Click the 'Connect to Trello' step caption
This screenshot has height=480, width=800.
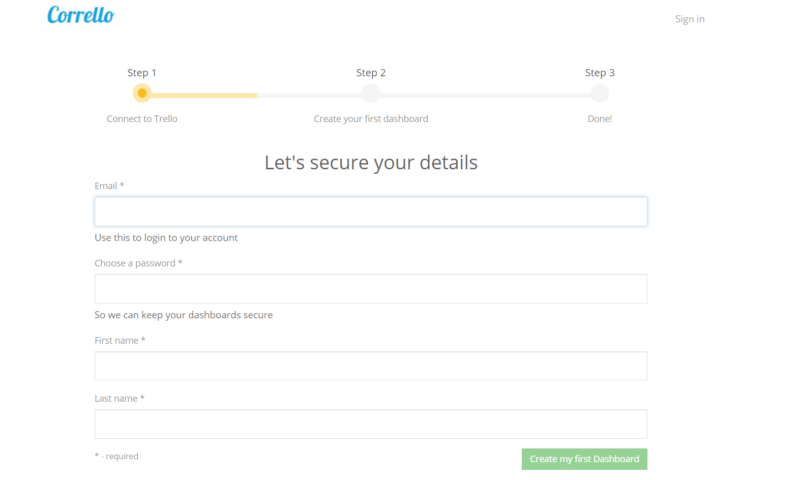pyautogui.click(x=142, y=119)
